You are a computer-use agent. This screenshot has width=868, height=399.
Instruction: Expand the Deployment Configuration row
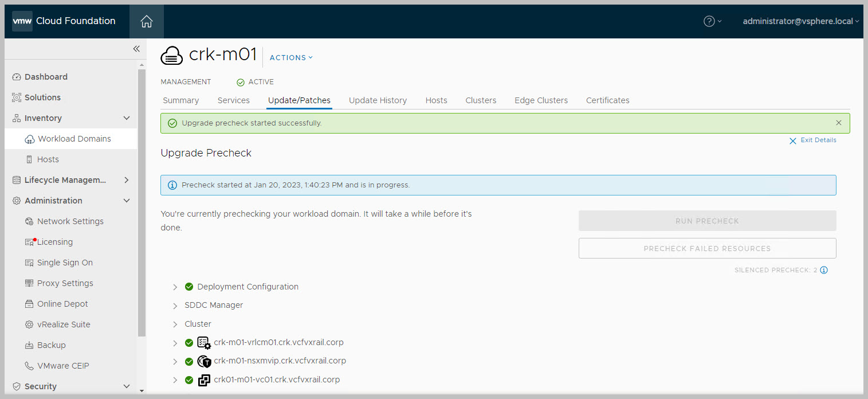point(175,287)
